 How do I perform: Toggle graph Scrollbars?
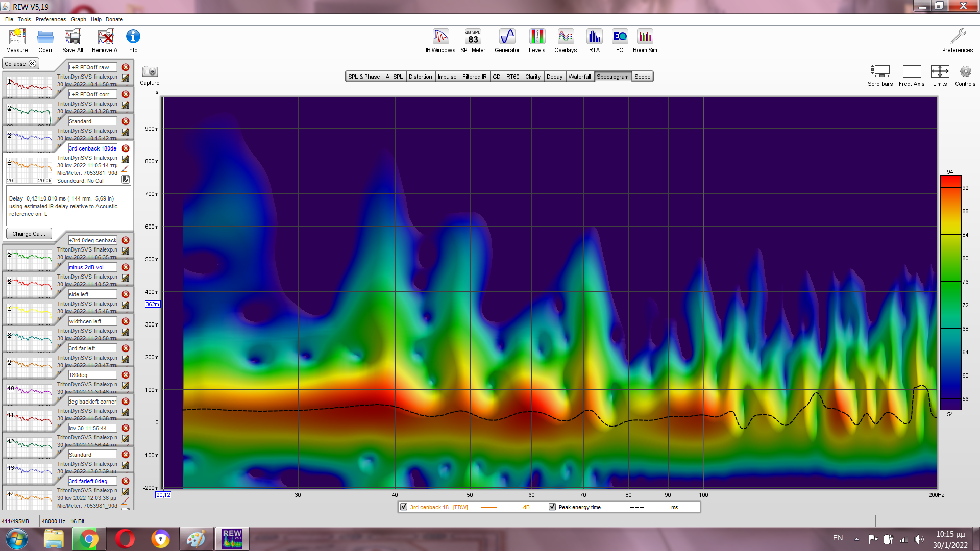pos(880,76)
